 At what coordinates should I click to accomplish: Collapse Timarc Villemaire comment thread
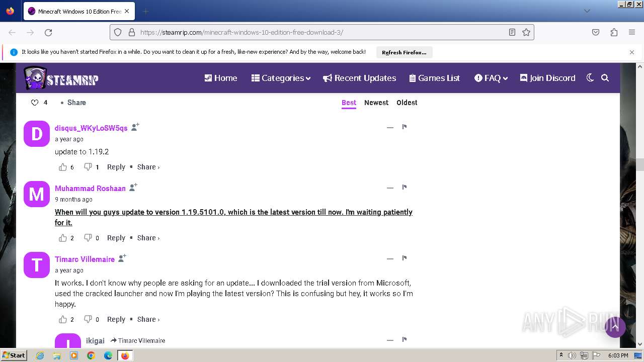pyautogui.click(x=390, y=258)
